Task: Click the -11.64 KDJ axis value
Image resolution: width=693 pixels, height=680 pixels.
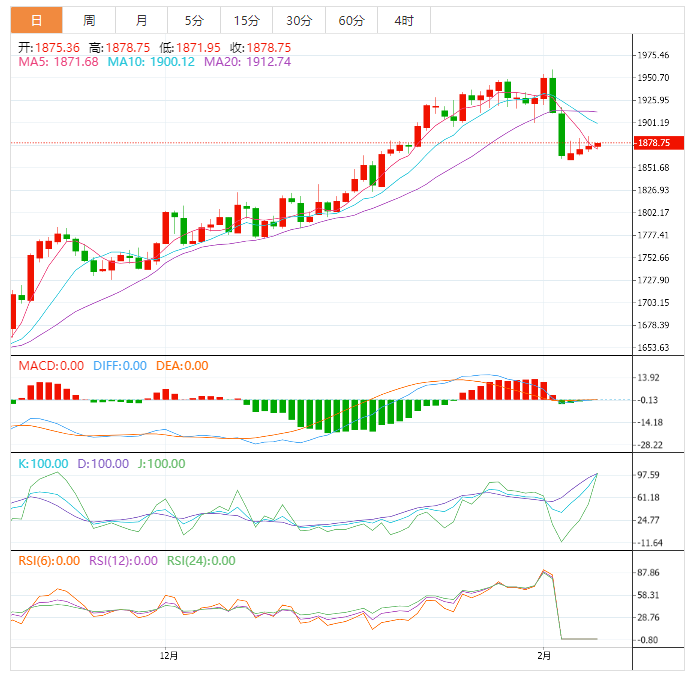Action: 649,543
